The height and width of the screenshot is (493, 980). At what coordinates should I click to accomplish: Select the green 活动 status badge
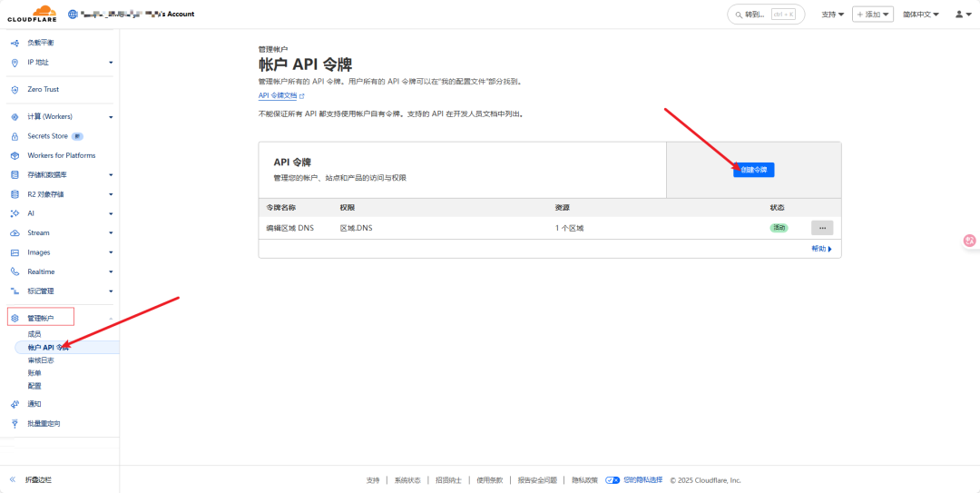[x=779, y=228]
